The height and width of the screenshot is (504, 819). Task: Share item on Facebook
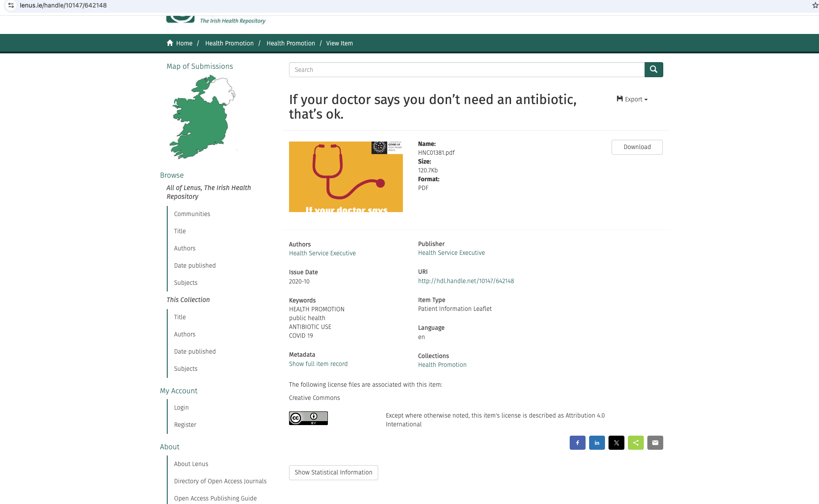[577, 443]
